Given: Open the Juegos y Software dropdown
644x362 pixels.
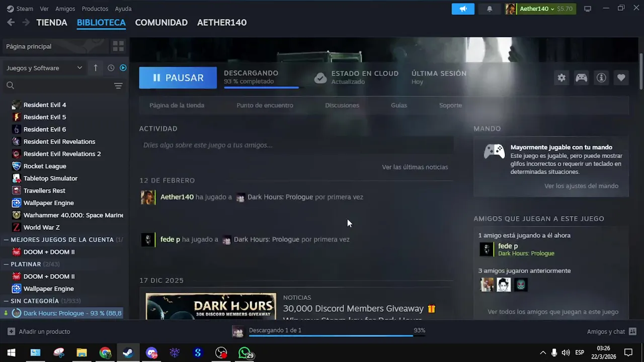Looking at the screenshot, I should [x=44, y=68].
